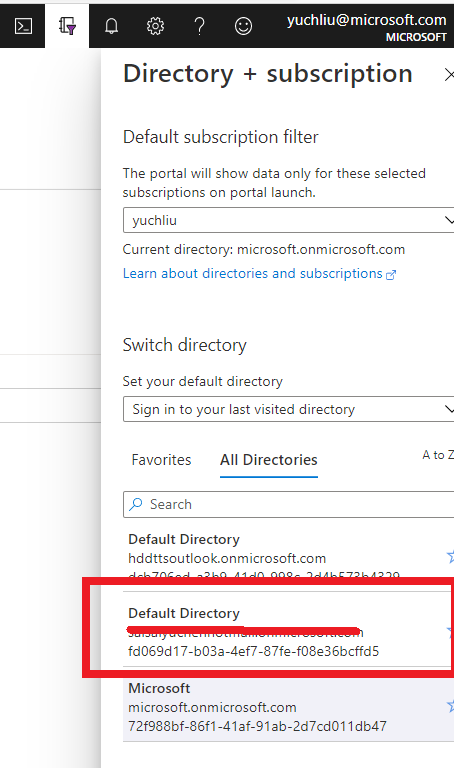Open the yuchliu subscription filter dropdown
Viewport: 454px width, 768px height.
click(x=288, y=220)
